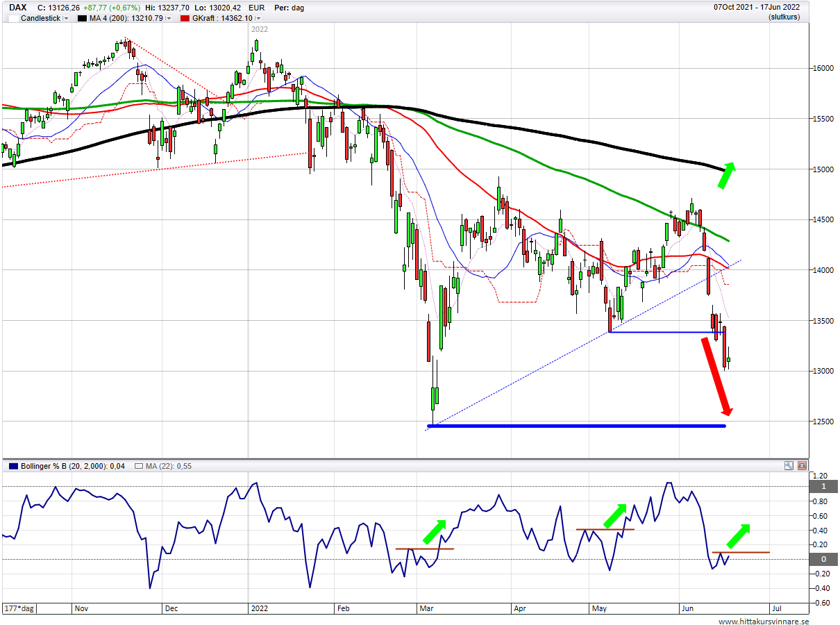This screenshot has height=625, width=840.
Task: Click the +87,77 (+0,67%) change value
Action: (x=111, y=8)
